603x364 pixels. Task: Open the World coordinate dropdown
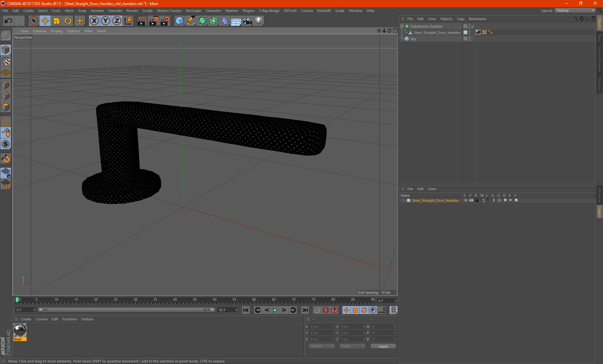pyautogui.click(x=322, y=346)
